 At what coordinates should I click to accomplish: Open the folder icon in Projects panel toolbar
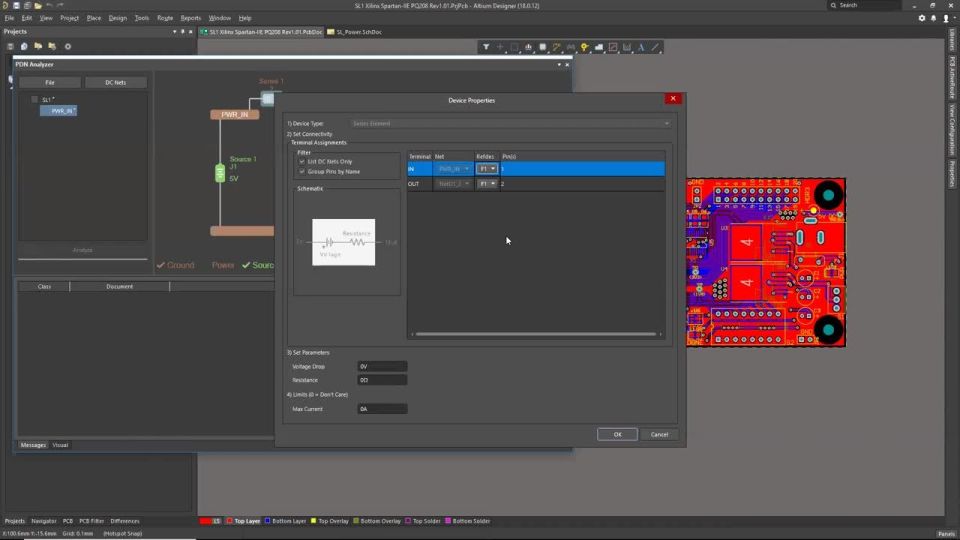point(38,47)
